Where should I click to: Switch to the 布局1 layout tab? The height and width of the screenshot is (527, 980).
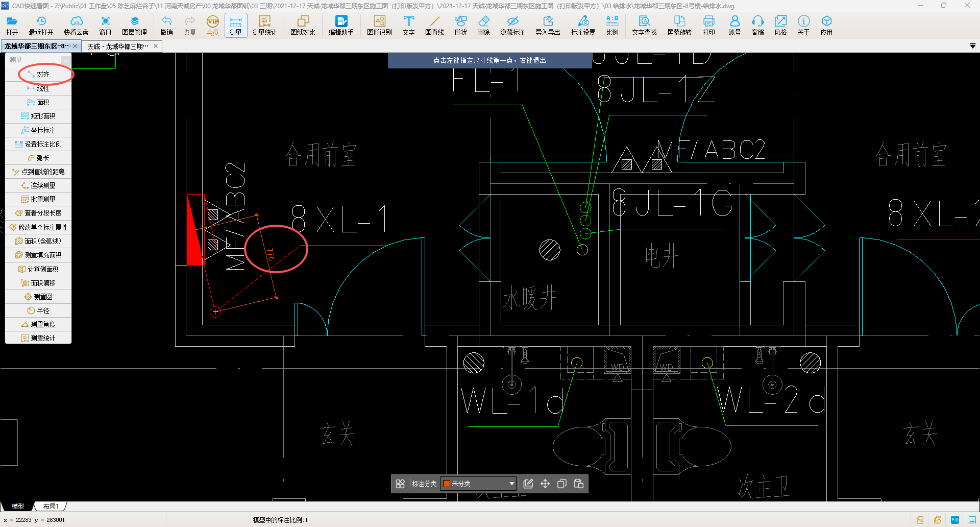[51, 507]
